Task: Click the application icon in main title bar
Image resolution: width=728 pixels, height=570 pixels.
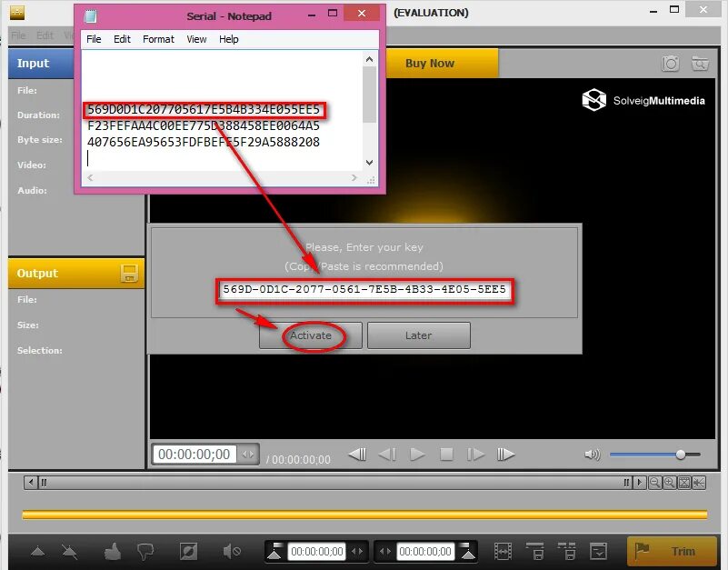Action: (17, 13)
